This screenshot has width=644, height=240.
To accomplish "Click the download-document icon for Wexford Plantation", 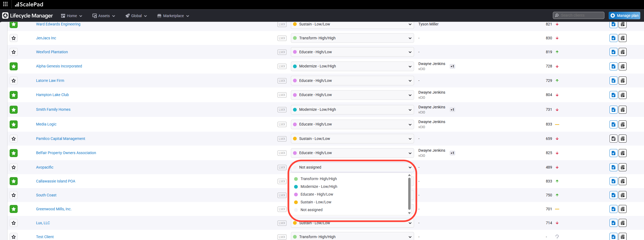I will (x=623, y=52).
